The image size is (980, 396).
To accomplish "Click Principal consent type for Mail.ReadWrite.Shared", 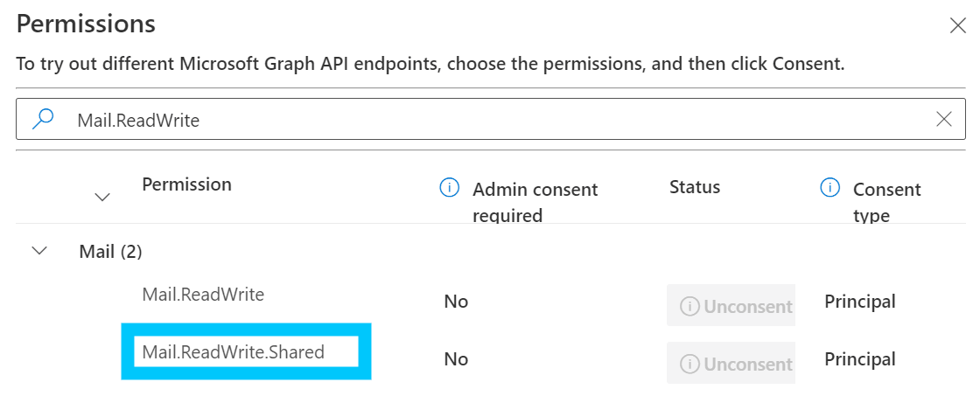I will pos(859,359).
